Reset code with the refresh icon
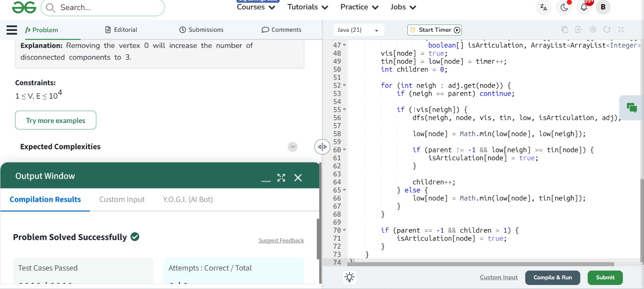 point(607,29)
